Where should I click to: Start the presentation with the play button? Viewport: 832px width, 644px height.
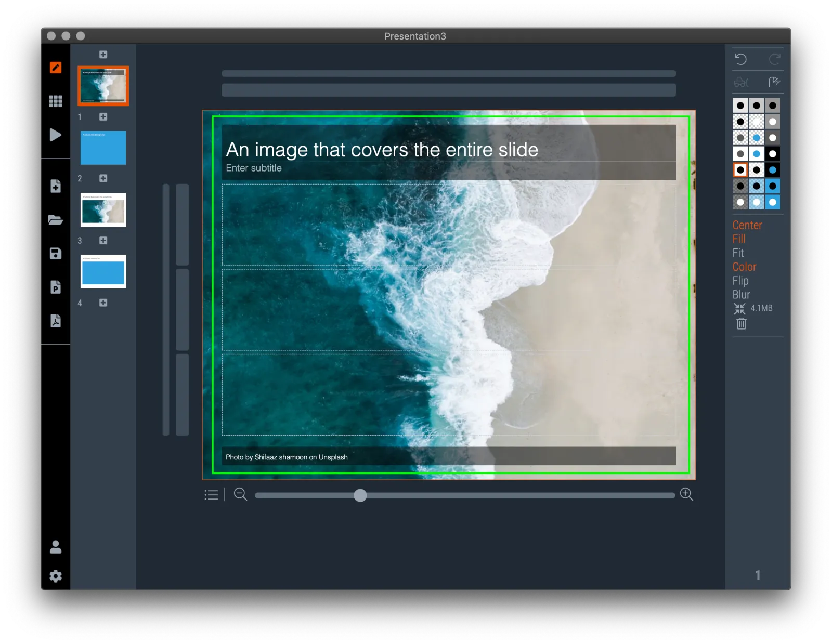pos(56,135)
